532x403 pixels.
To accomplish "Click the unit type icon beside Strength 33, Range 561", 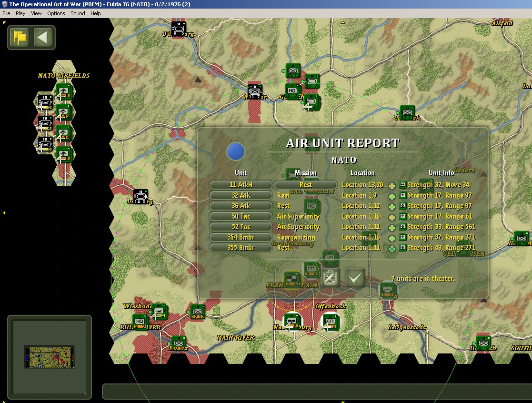I will [x=402, y=227].
